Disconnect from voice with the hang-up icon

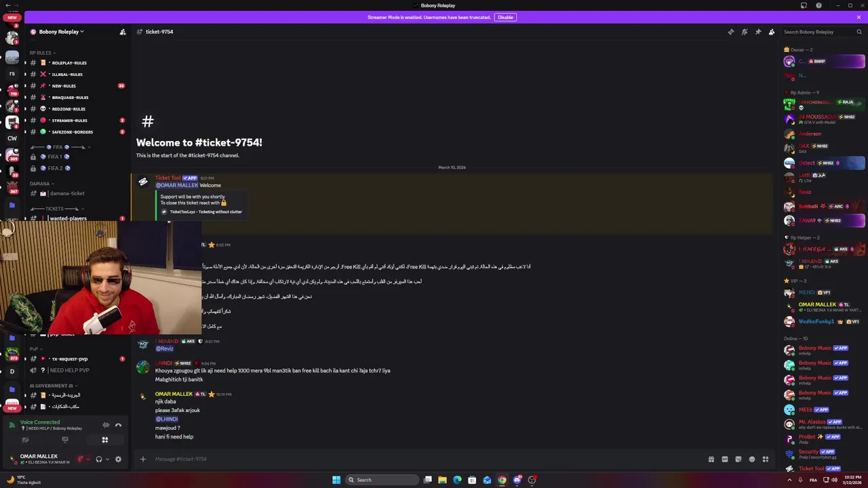click(118, 425)
